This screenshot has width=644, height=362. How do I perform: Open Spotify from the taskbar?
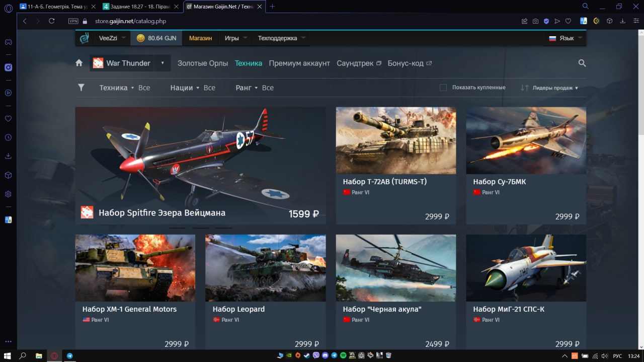click(343, 355)
